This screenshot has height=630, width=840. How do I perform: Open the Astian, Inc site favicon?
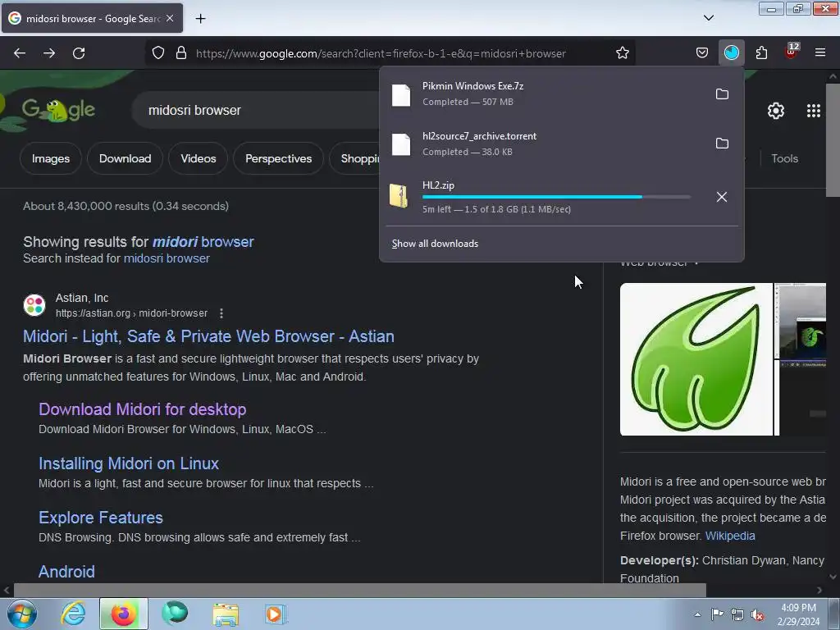tap(34, 305)
